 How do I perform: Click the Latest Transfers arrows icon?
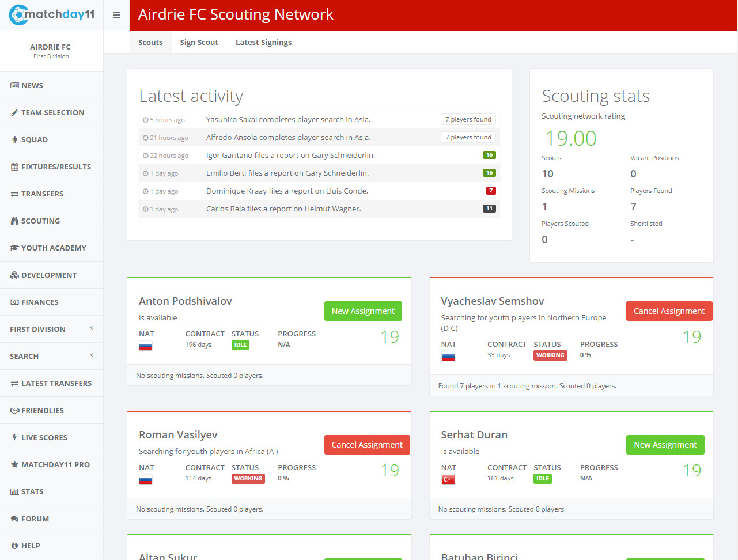coord(14,383)
